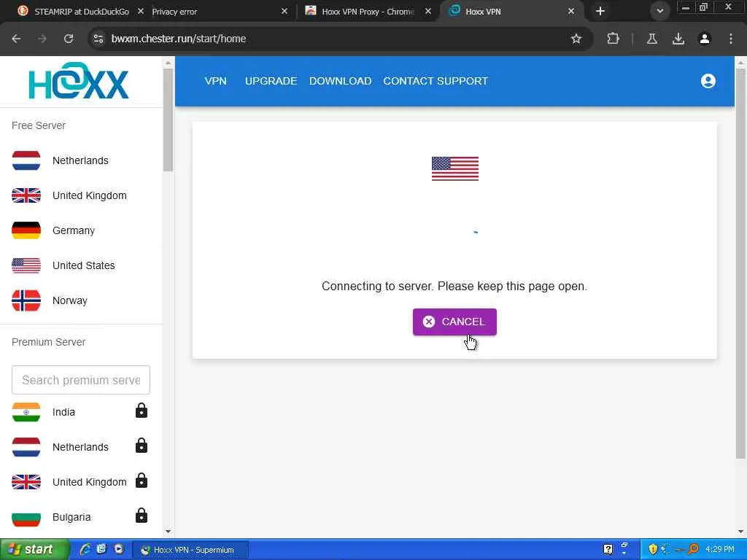Choose the Norway free server entry

(x=81, y=300)
